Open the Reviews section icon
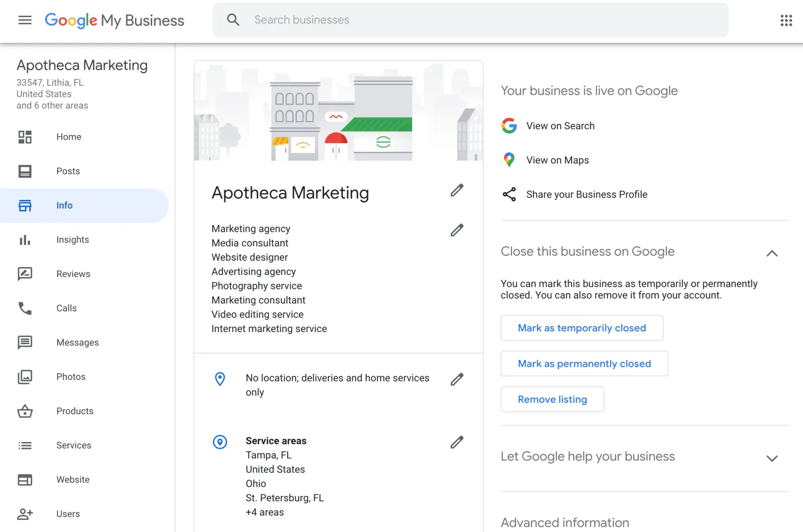The width and height of the screenshot is (803, 532). click(x=25, y=274)
